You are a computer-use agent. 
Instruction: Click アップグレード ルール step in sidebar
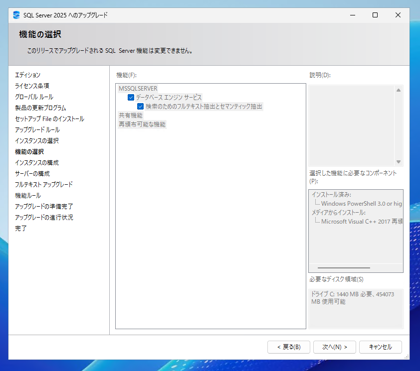[37, 130]
